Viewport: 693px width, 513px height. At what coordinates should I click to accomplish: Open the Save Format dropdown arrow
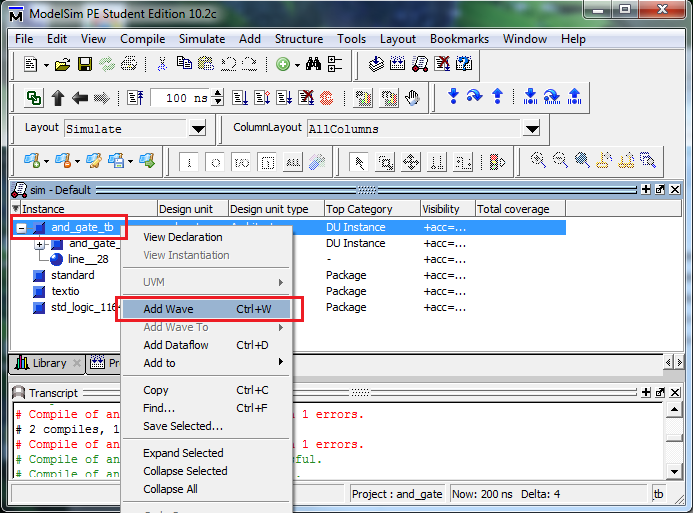tap(130, 162)
